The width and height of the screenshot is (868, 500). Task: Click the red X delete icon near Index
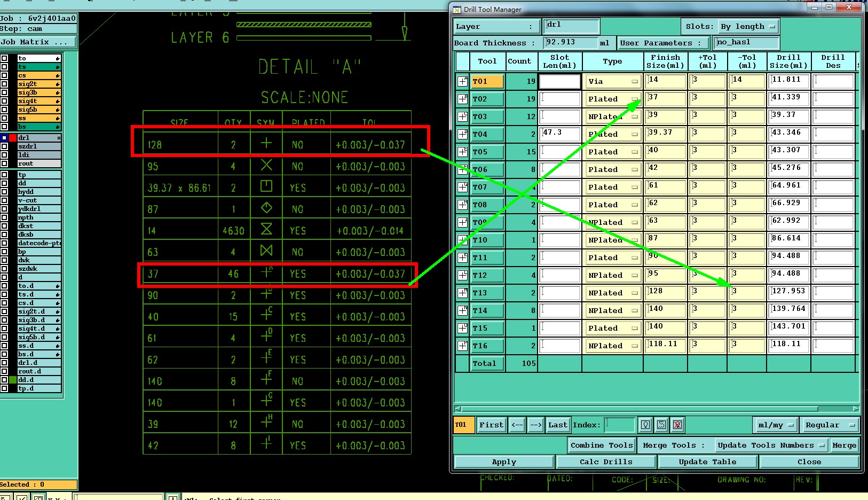pyautogui.click(x=677, y=425)
